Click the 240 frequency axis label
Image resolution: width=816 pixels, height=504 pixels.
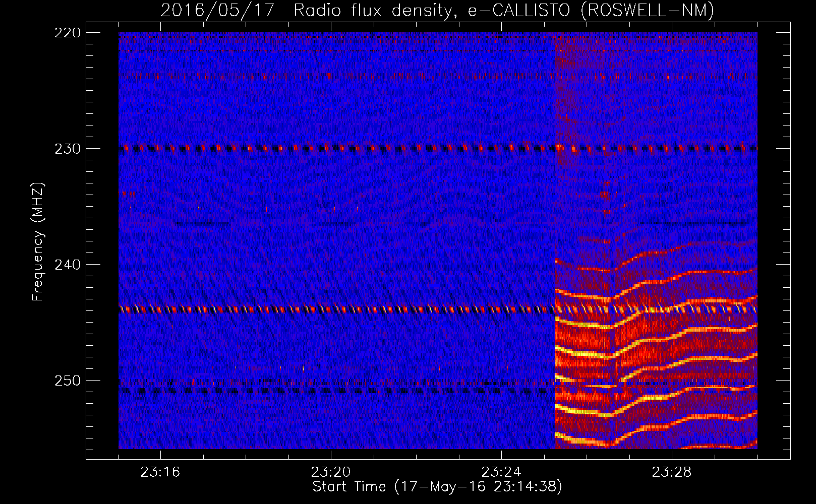click(68, 265)
